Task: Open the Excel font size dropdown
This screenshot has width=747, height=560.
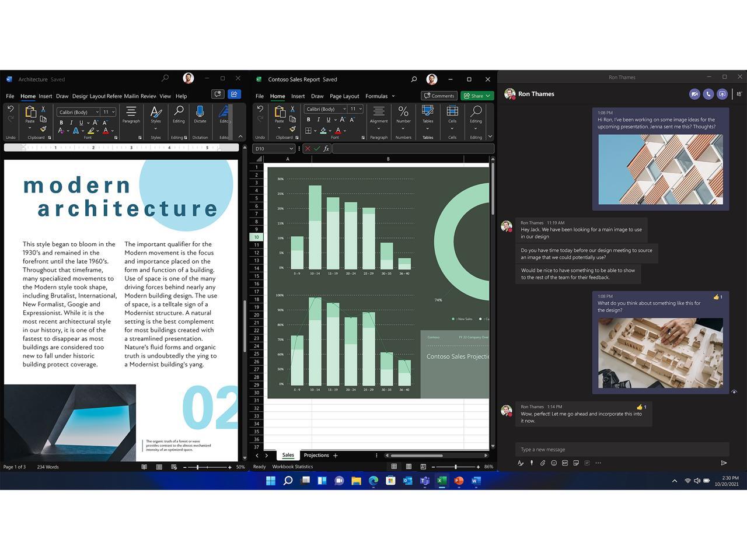Action: point(361,109)
